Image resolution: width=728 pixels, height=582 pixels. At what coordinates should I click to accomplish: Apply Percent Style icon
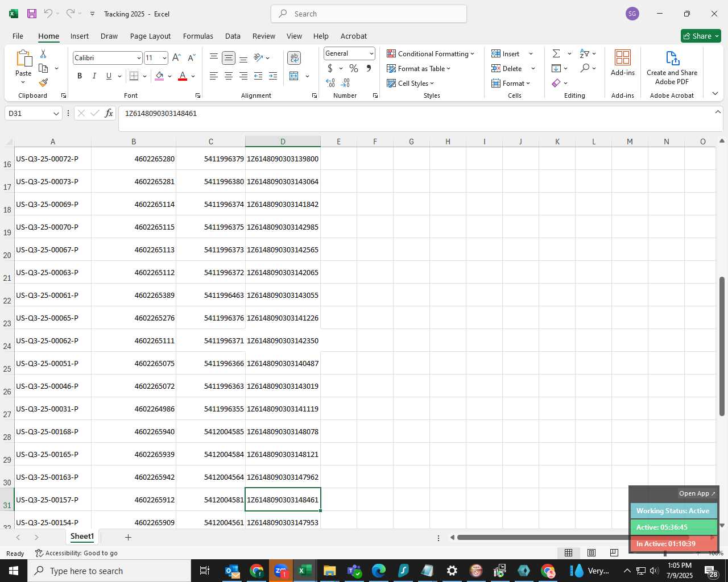[x=354, y=68]
